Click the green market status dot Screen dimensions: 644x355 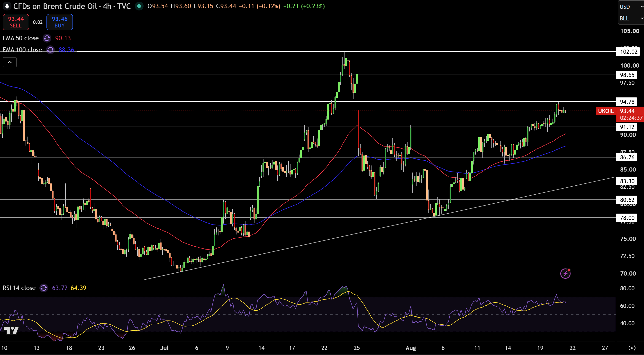click(139, 6)
